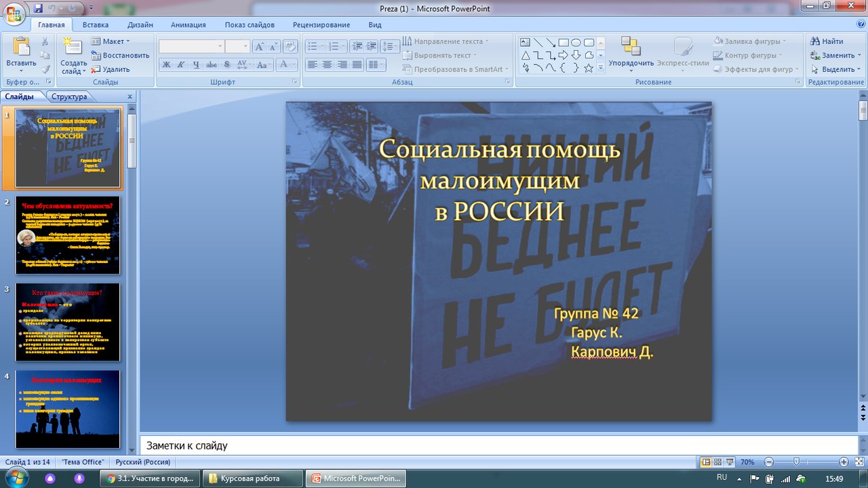868x488 pixels.
Task: Toggle italic (К) formatting
Action: pos(181,65)
